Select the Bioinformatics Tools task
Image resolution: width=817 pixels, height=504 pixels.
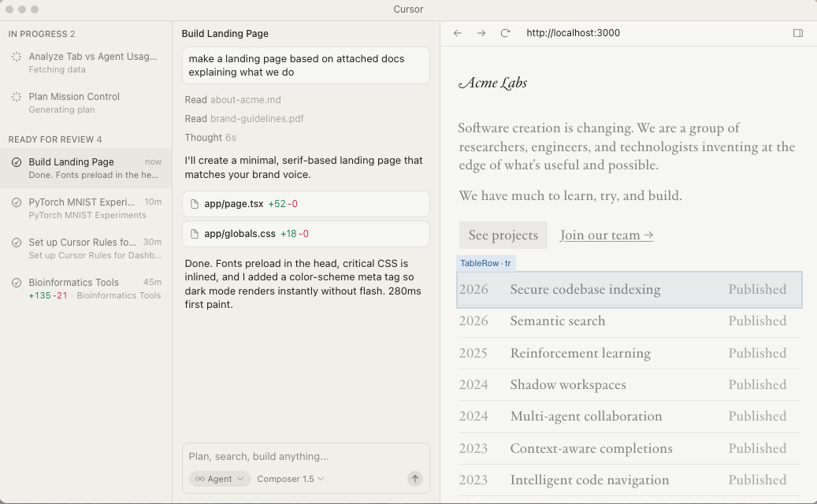pos(86,288)
